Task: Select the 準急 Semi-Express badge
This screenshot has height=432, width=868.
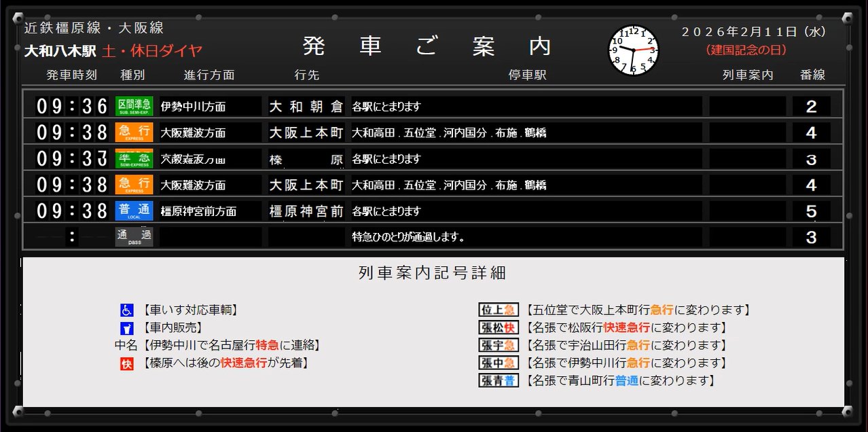Action: tap(133, 158)
